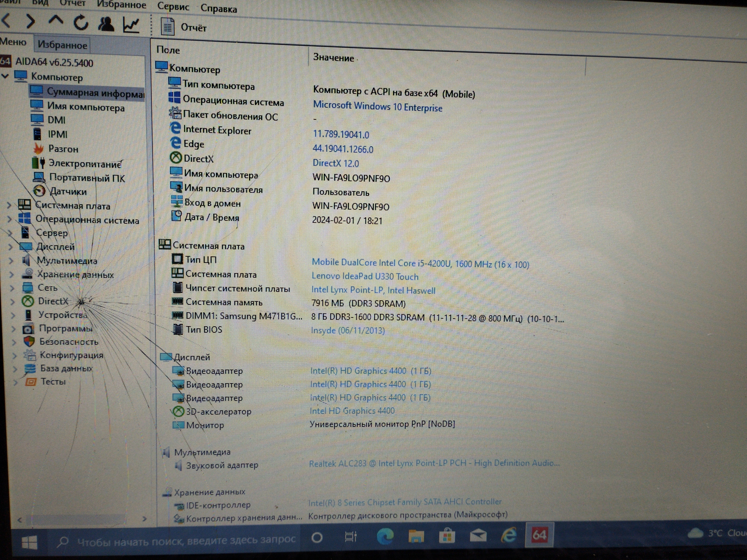Click the Отчёт report button
Screen dimensions: 747x560
coord(183,27)
